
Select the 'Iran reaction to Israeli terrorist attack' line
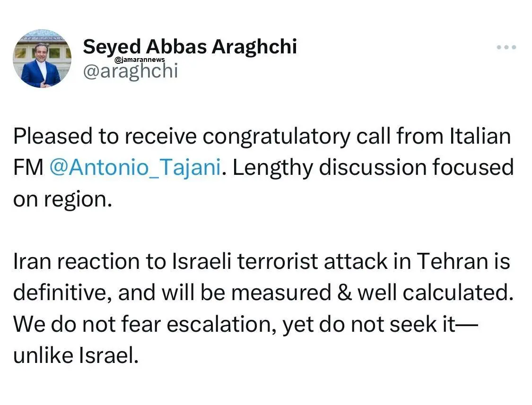pos(262,261)
